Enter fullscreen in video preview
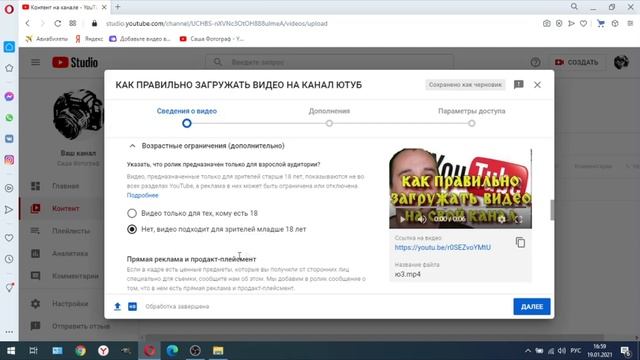This screenshot has width=640, height=360. (x=518, y=219)
